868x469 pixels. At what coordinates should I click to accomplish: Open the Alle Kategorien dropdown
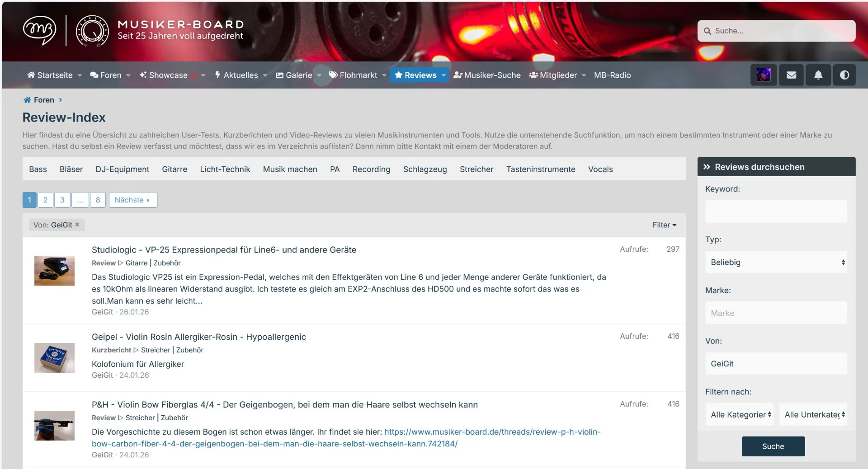(739, 414)
